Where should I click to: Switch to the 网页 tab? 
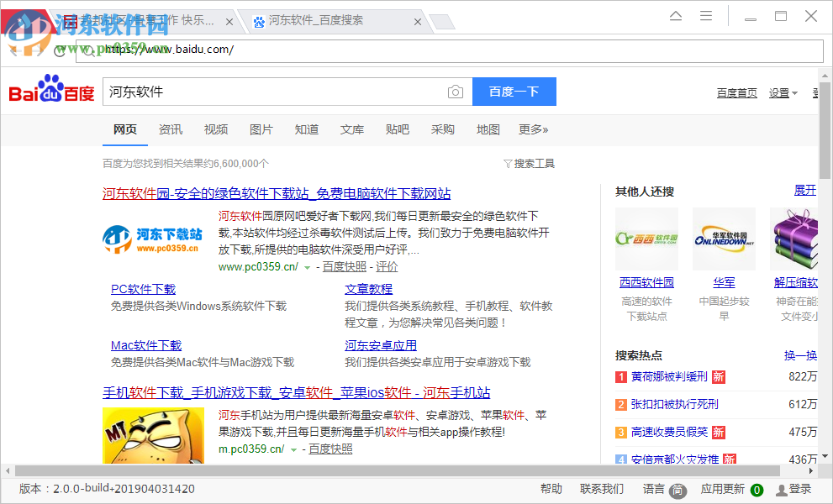pos(125,129)
